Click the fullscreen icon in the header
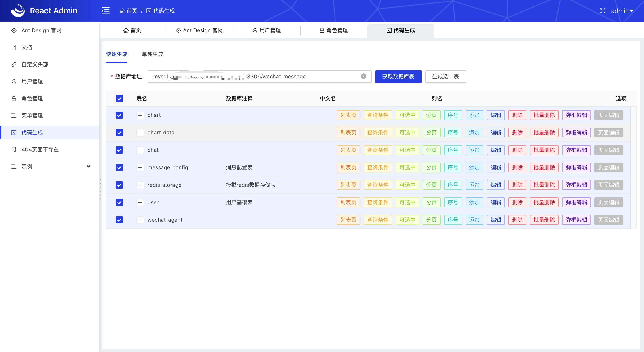The height and width of the screenshot is (352, 644). pyautogui.click(x=602, y=11)
